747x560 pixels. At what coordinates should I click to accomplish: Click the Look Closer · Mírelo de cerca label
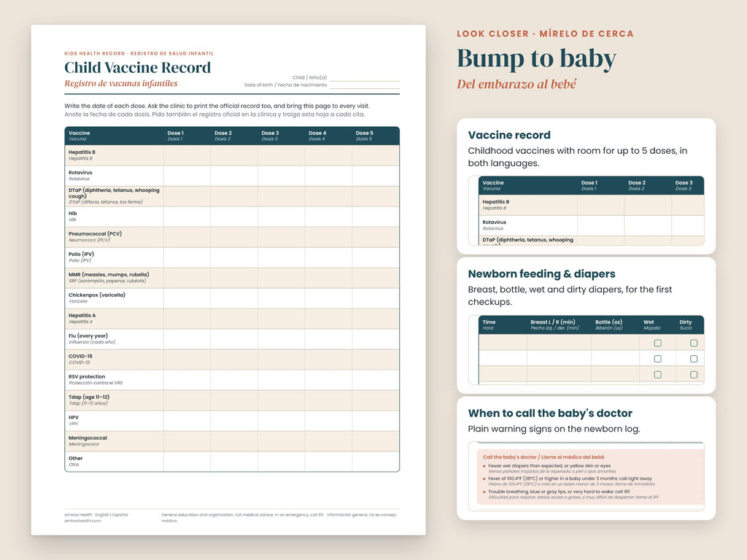(545, 34)
